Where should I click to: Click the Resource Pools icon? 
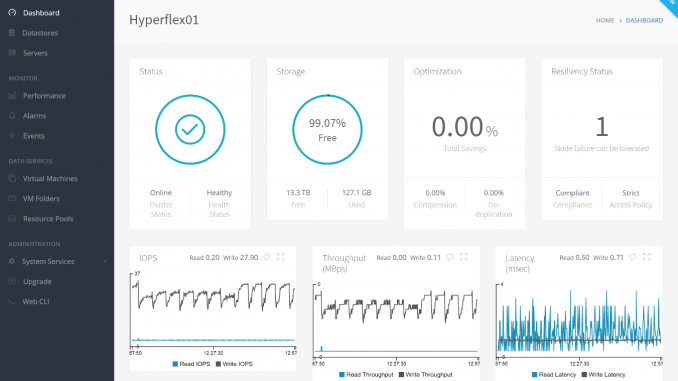tap(12, 218)
